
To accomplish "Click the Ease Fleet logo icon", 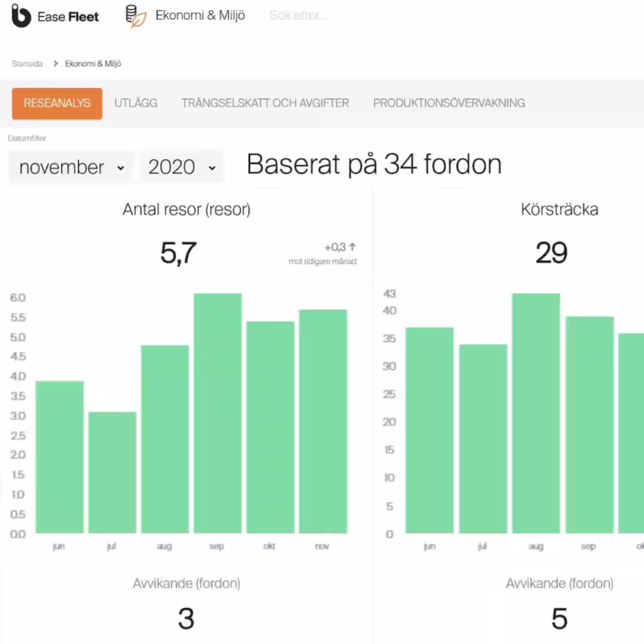I will (21, 16).
